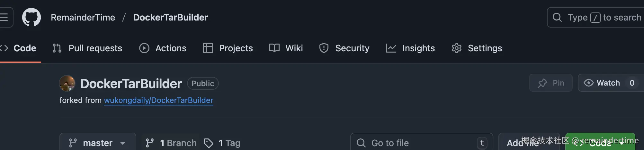Image resolution: width=644 pixels, height=150 pixels.
Task: View the Insights tab
Action: tap(410, 48)
